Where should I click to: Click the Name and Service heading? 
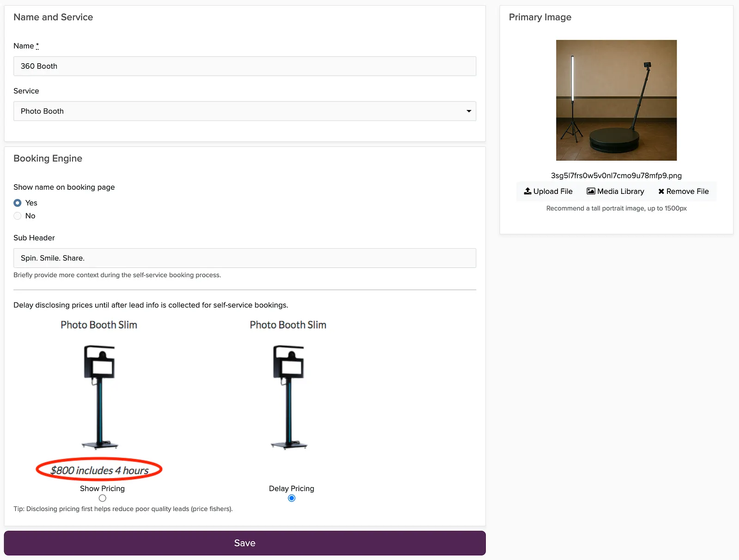53,17
